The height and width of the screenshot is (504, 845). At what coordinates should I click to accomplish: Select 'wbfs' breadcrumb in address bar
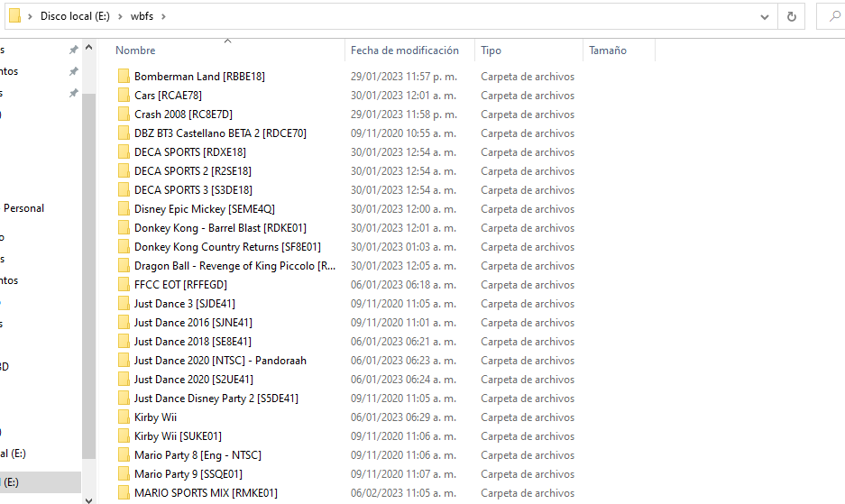point(142,16)
